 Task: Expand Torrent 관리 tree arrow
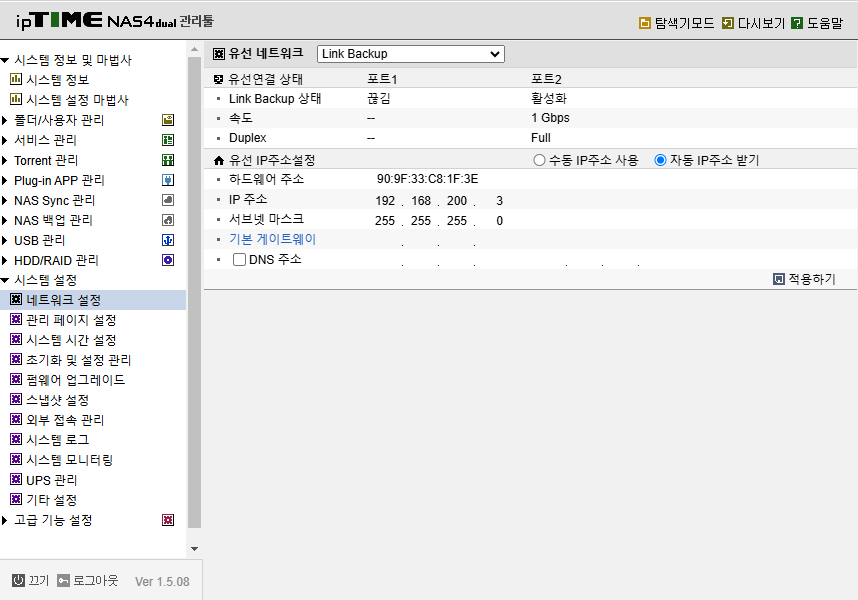pos(4,160)
